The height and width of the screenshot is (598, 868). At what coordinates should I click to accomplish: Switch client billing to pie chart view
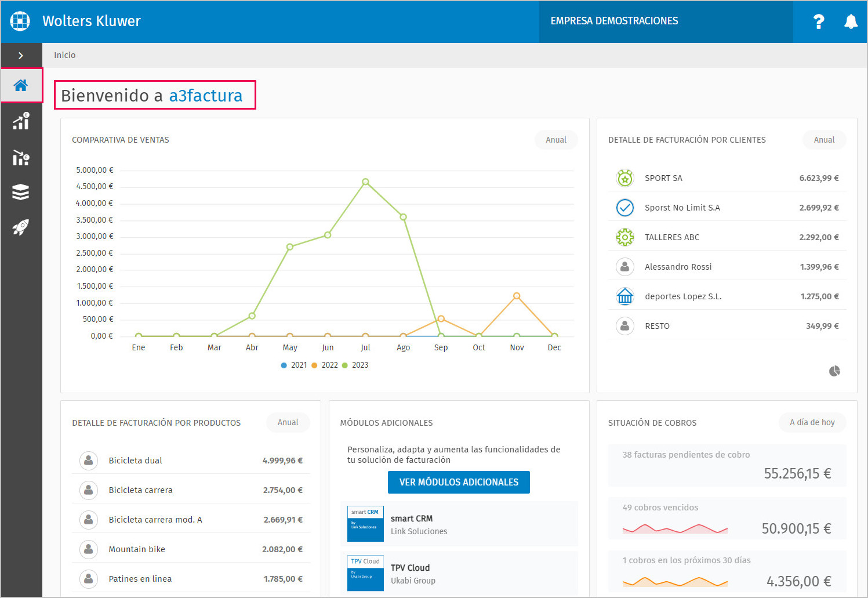834,371
